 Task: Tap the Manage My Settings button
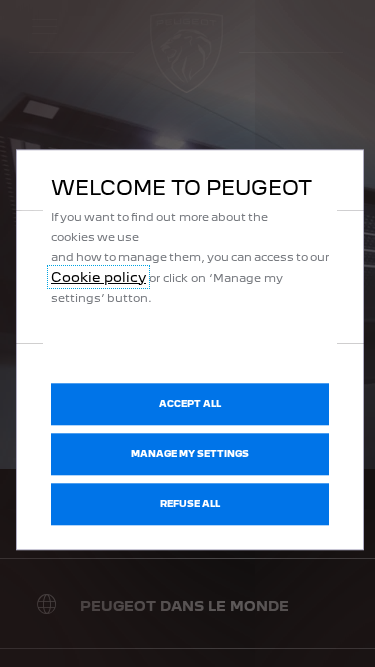[190, 454]
